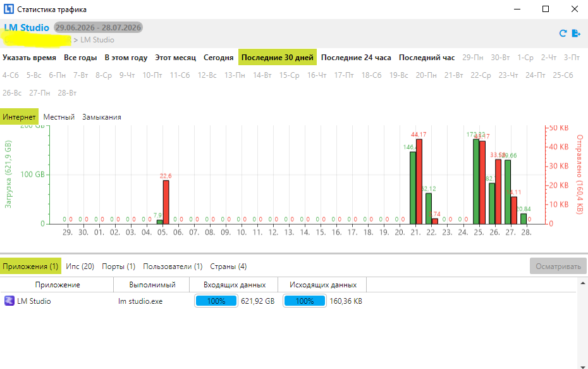
Task: Switch to 'Последние 24 часа' filter
Action: point(356,58)
